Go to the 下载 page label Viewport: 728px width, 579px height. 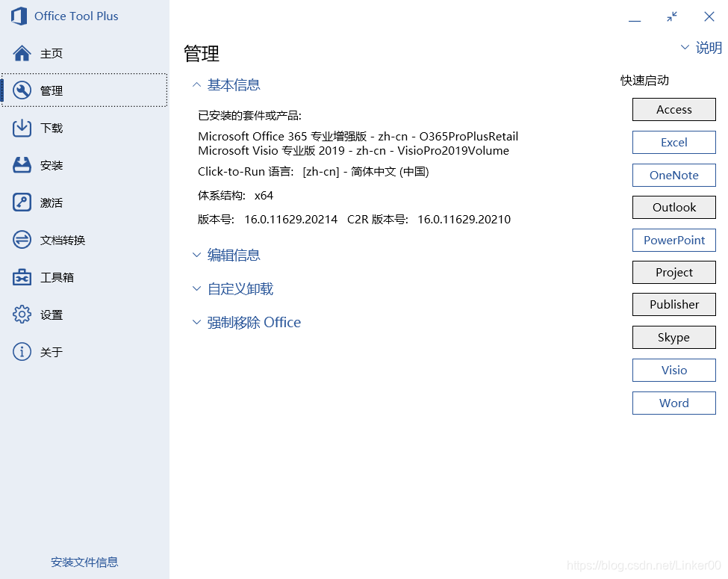coord(51,128)
